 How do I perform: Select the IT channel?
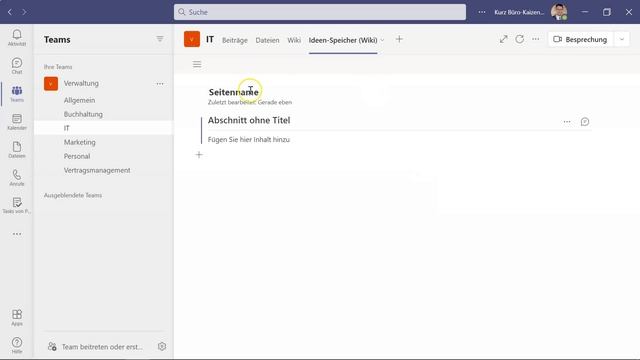(104, 128)
